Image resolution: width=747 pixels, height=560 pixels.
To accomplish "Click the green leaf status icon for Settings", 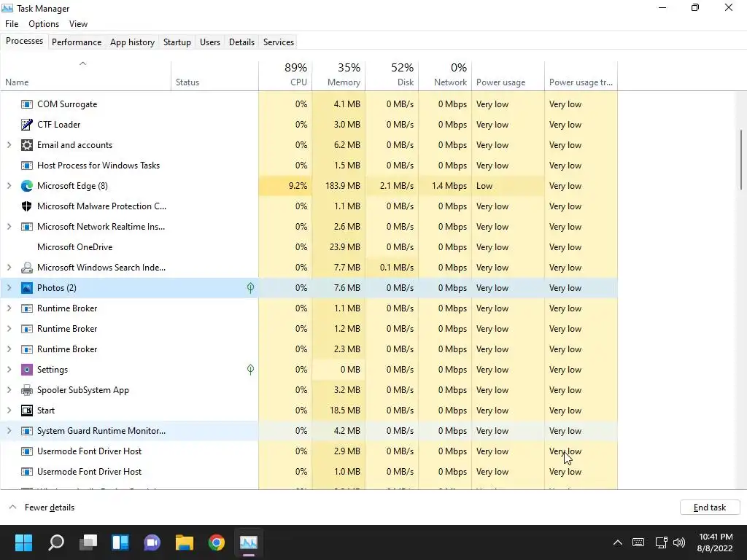I will click(250, 369).
